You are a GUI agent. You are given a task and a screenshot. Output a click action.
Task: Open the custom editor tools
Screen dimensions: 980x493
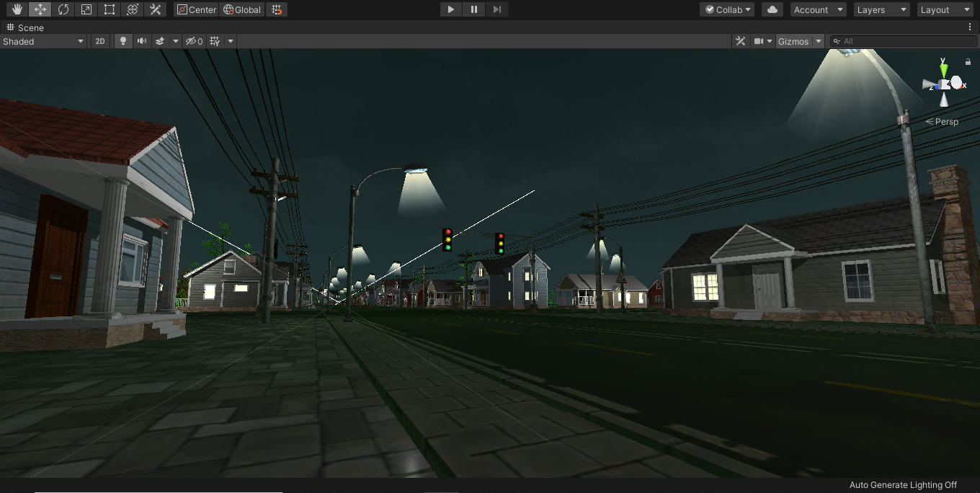(x=155, y=9)
